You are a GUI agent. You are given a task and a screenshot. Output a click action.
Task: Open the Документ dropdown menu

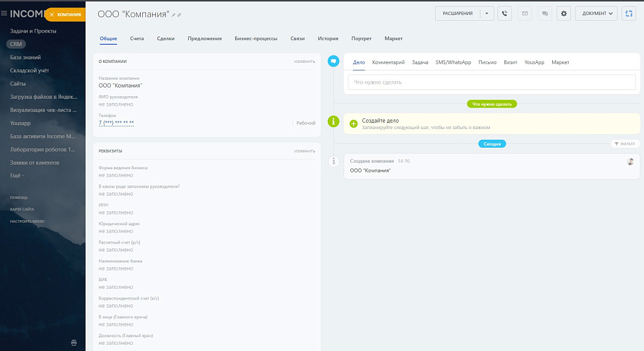pos(596,13)
